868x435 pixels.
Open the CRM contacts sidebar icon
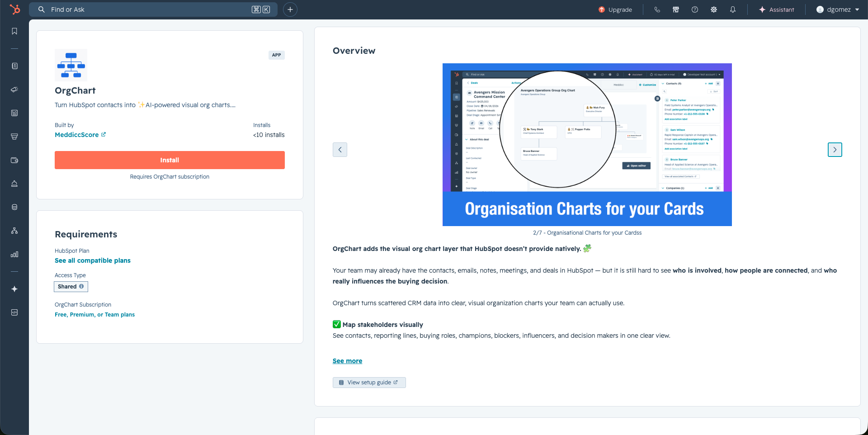point(14,66)
